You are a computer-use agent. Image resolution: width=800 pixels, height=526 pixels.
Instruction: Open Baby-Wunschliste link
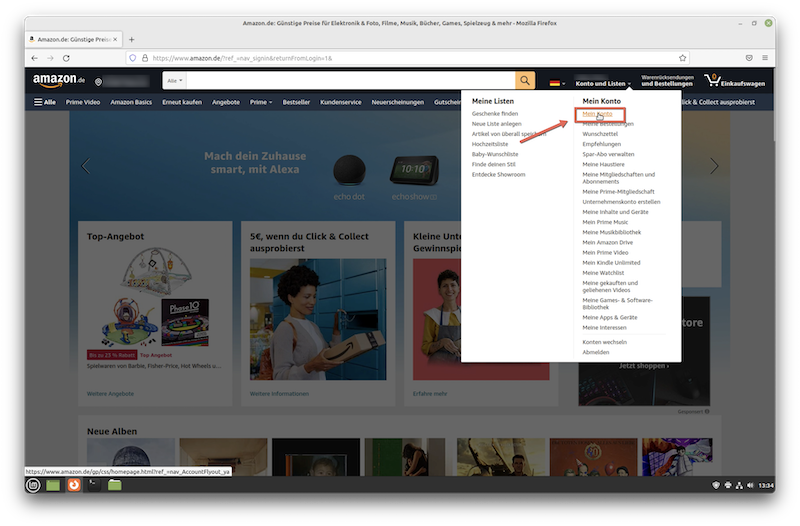click(x=495, y=154)
